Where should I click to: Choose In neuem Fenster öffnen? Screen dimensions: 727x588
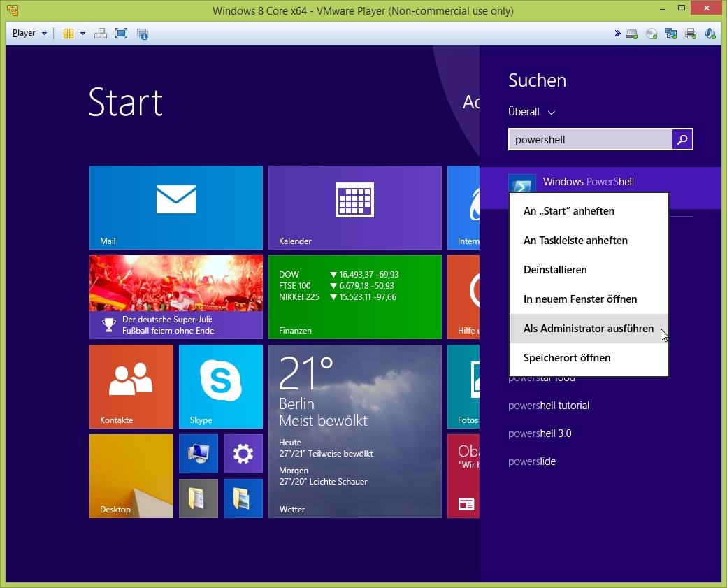(589, 299)
